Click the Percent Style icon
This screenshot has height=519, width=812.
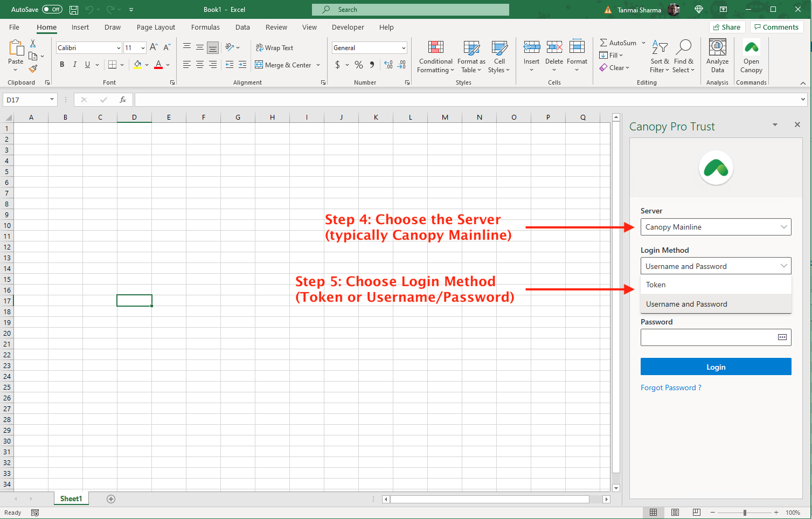tap(359, 65)
